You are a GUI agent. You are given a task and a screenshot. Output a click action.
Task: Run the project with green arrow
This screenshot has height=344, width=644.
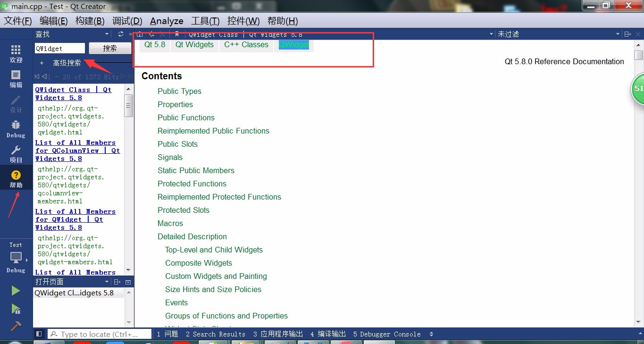point(16,291)
